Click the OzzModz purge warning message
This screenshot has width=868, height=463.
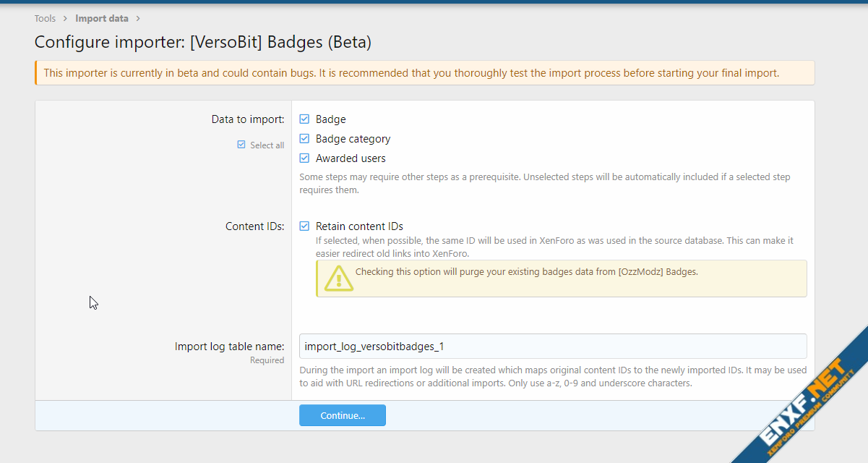(x=526, y=273)
